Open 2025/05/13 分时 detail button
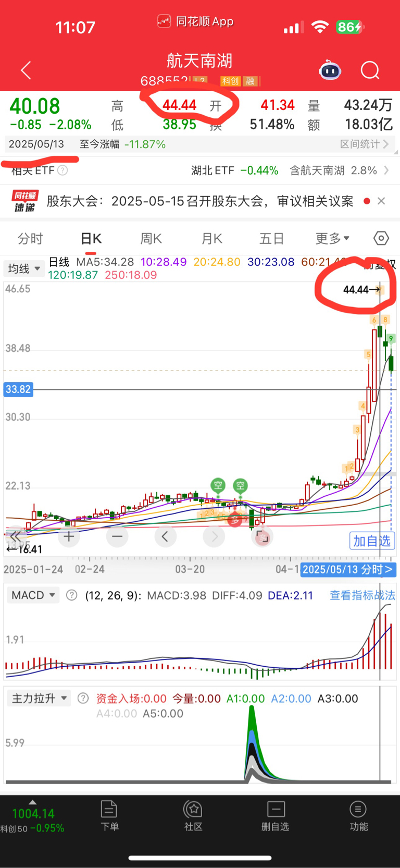Viewport: 400px width, 868px height. 348,569
